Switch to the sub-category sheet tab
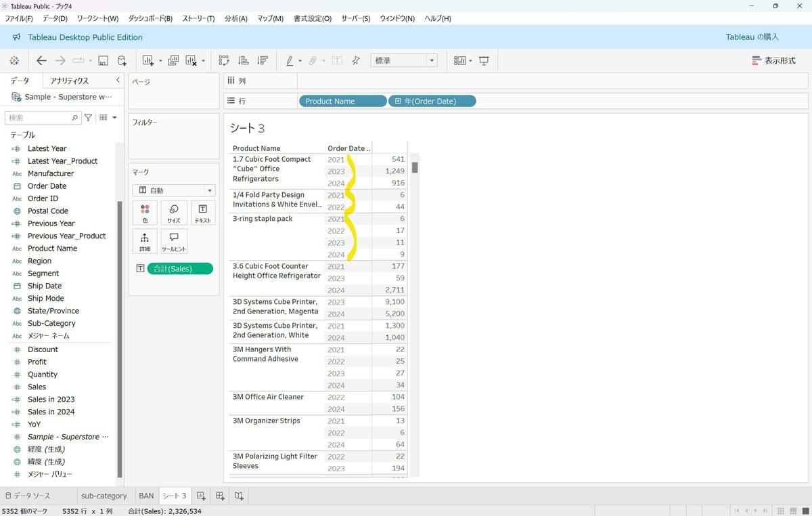Image resolution: width=812 pixels, height=516 pixels. click(104, 496)
